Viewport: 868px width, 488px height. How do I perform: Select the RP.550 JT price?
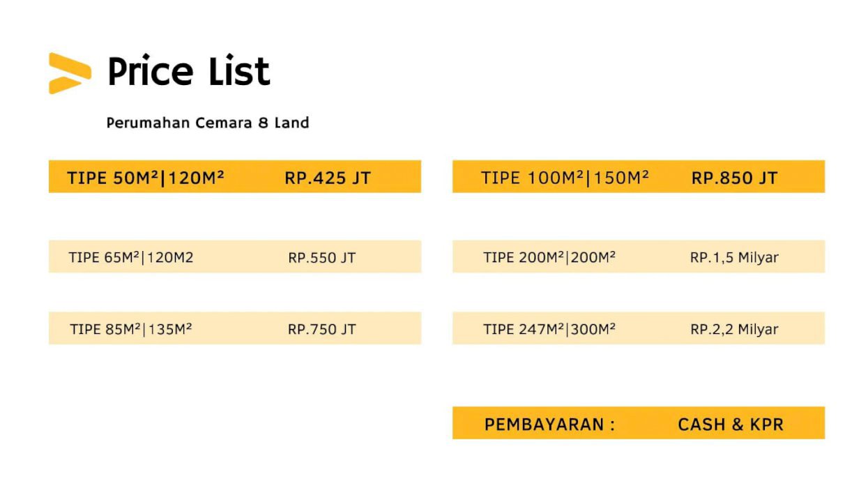321,258
